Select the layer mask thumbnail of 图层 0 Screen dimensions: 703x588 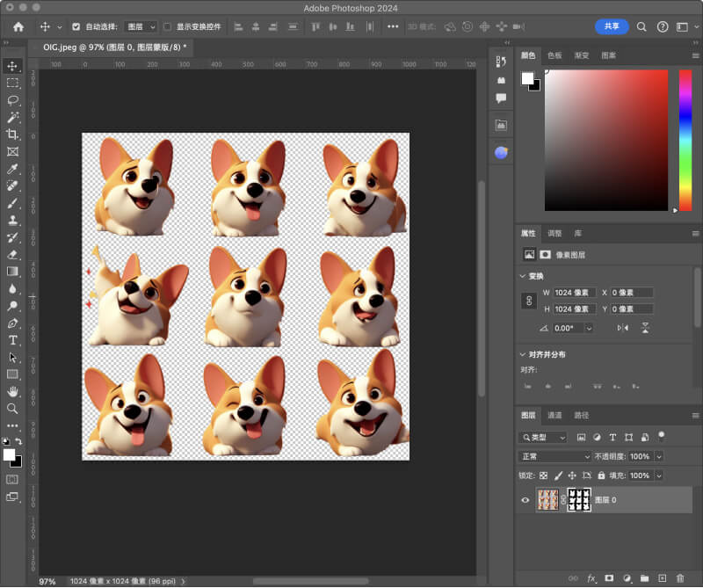(579, 500)
